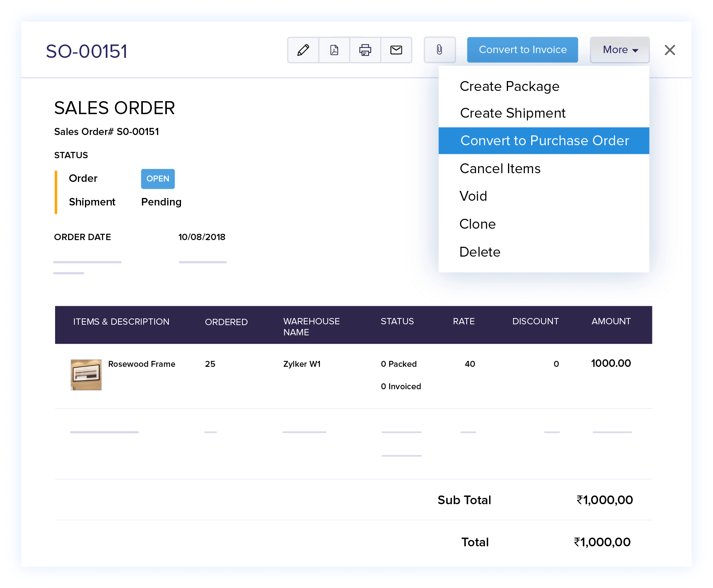This screenshot has width=713, height=588.
Task: Click the OPEN status badge
Action: point(158,179)
